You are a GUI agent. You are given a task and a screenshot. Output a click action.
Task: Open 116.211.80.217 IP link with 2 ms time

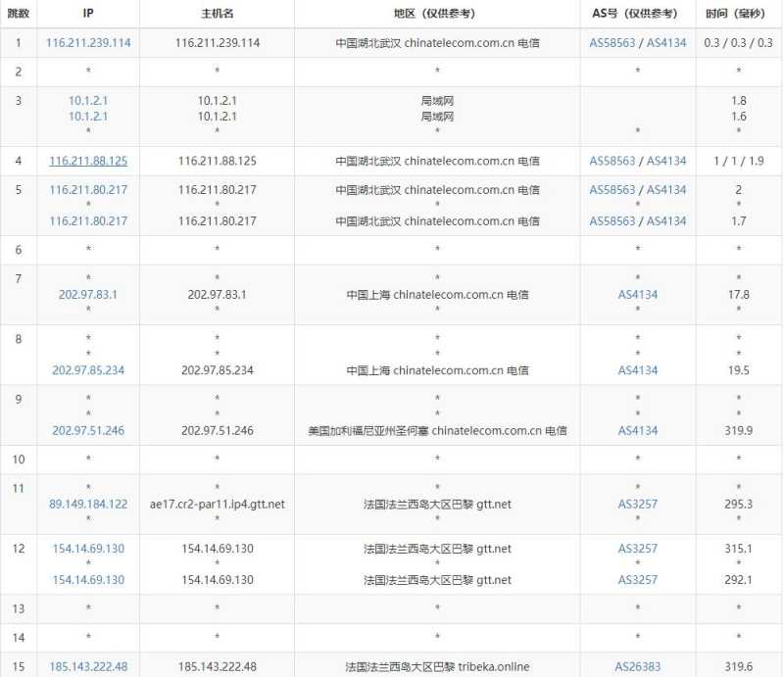(x=88, y=190)
